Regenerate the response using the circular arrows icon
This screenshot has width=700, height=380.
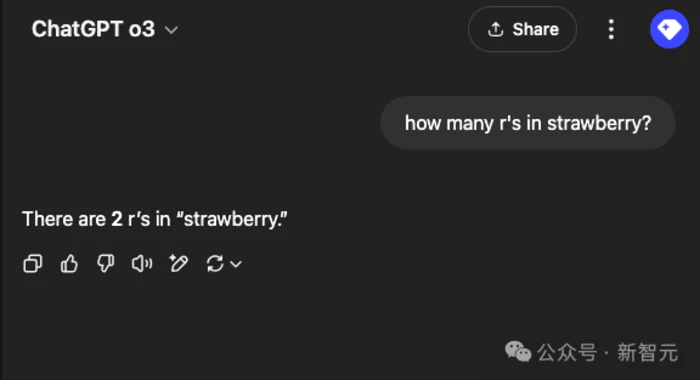(215, 263)
